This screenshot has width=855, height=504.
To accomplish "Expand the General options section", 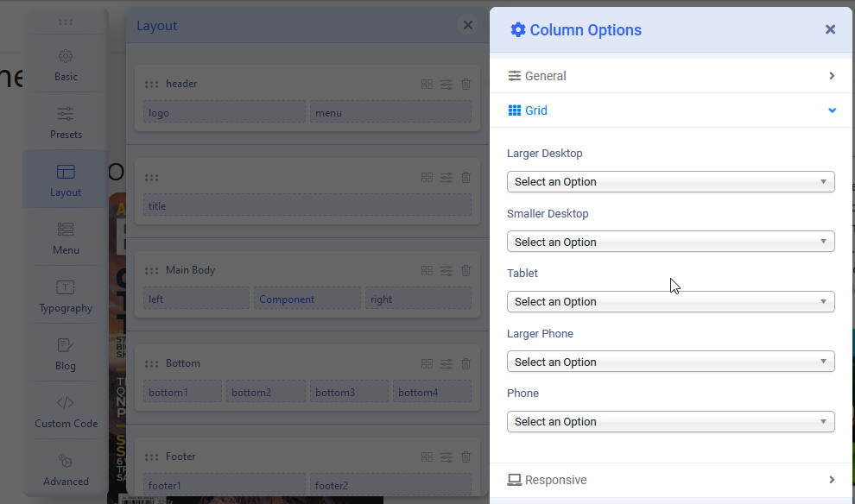I will tap(670, 76).
